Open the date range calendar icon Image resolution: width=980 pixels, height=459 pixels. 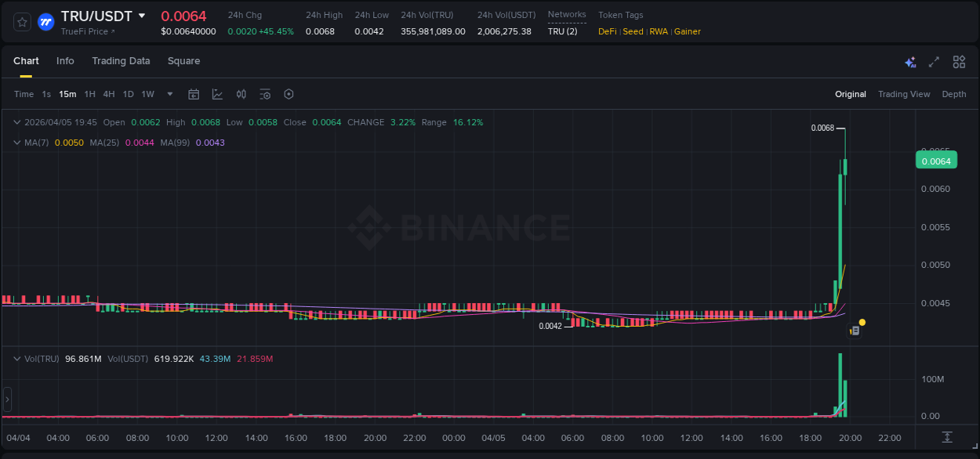pyautogui.click(x=194, y=94)
